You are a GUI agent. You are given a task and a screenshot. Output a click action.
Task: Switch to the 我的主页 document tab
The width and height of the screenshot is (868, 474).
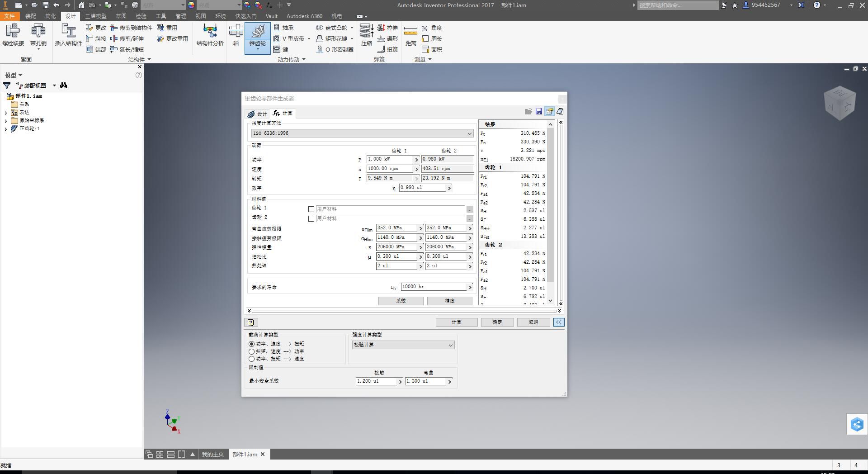click(x=213, y=454)
